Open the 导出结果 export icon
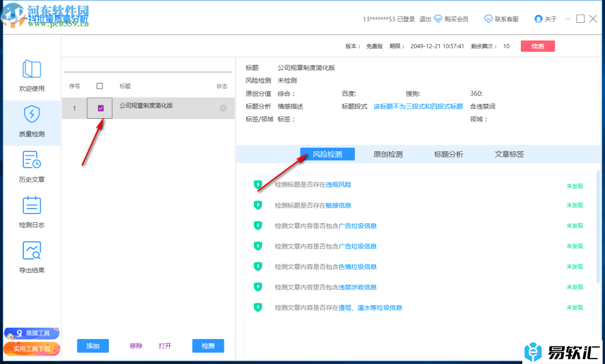Viewport: 605px width, 364px height. [x=32, y=251]
